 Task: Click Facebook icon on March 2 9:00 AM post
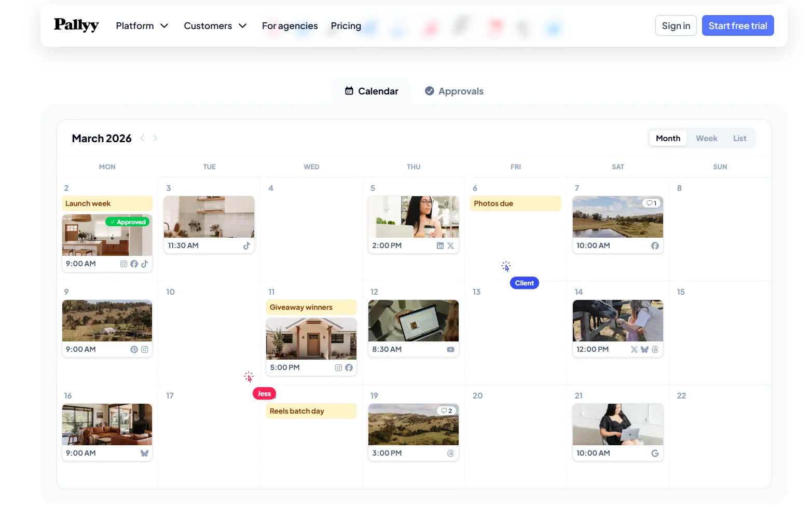point(134,264)
